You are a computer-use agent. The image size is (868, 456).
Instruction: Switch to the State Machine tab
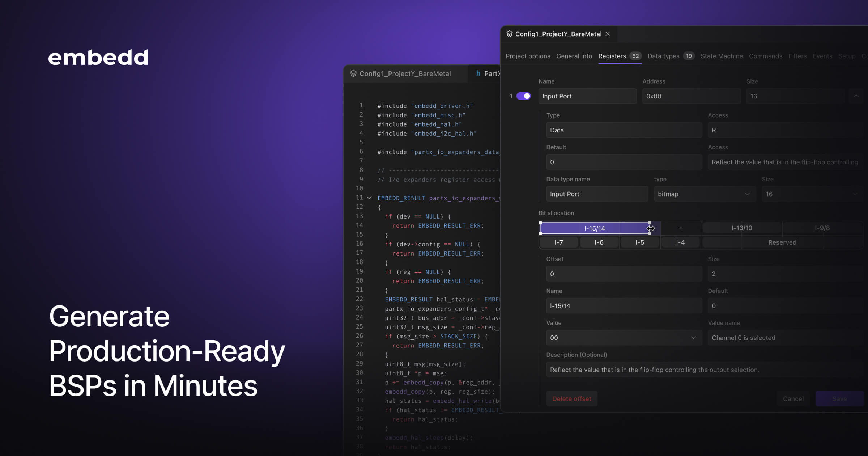tap(722, 56)
